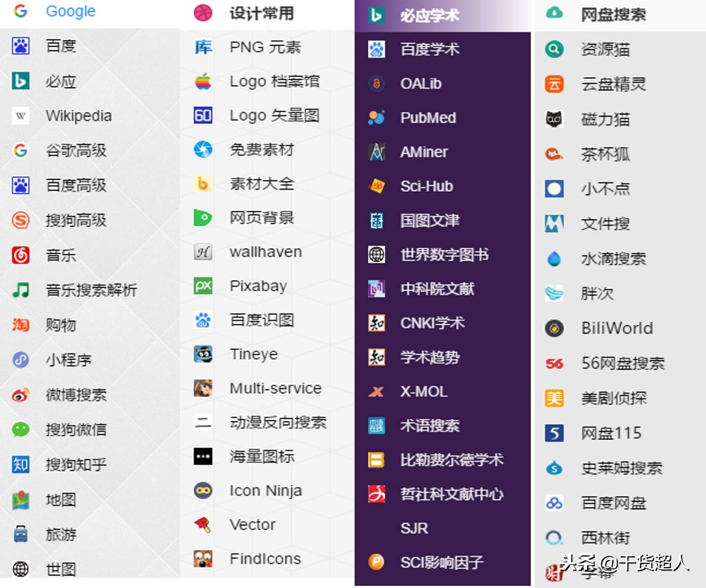
Task: Select the Google header label
Action: [x=71, y=11]
